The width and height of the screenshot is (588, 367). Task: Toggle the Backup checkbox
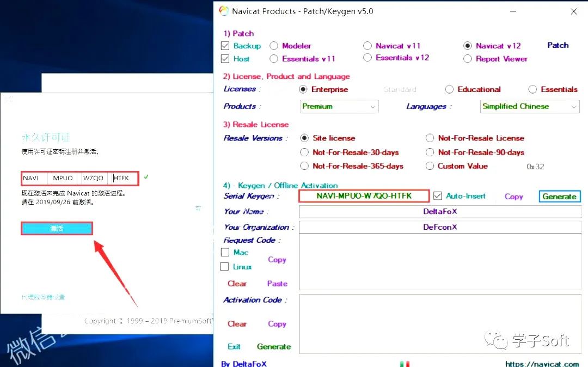(x=225, y=46)
